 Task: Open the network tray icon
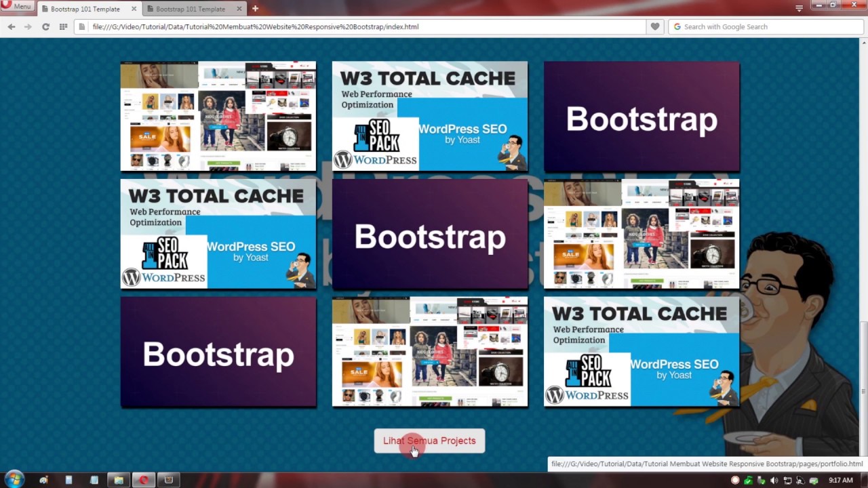click(x=787, y=481)
